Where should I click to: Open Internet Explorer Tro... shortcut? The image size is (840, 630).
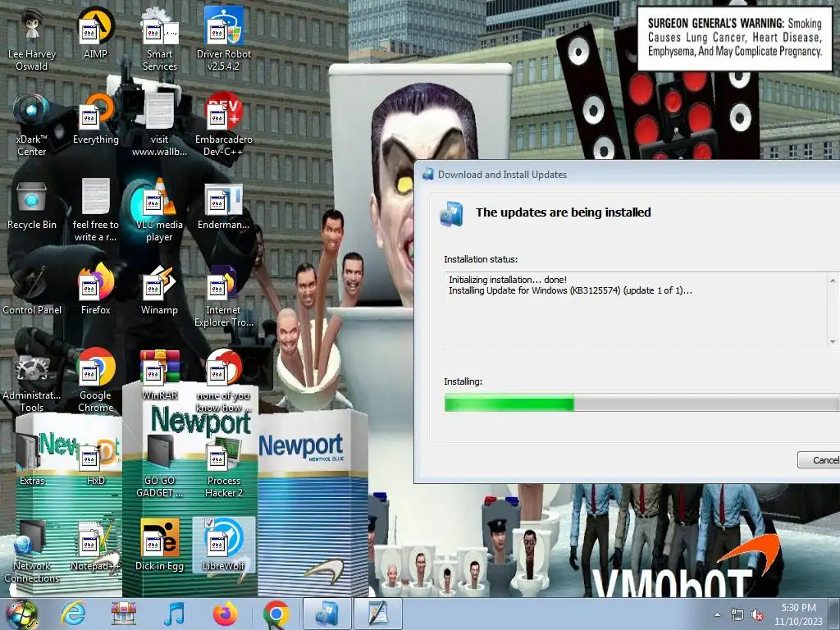click(223, 295)
